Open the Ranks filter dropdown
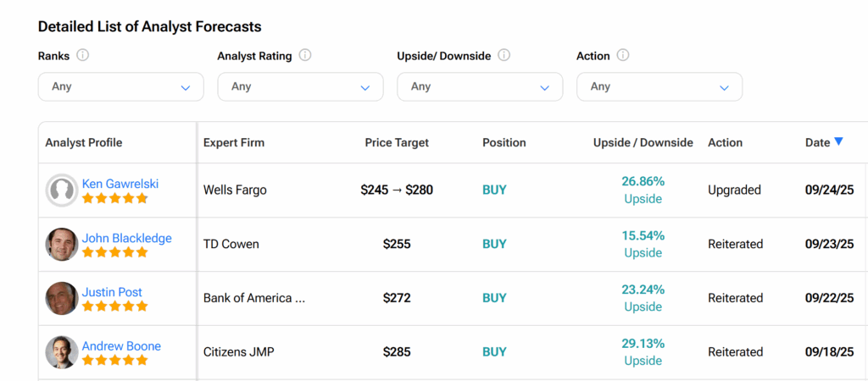Image resolution: width=868 pixels, height=381 pixels. coord(120,86)
